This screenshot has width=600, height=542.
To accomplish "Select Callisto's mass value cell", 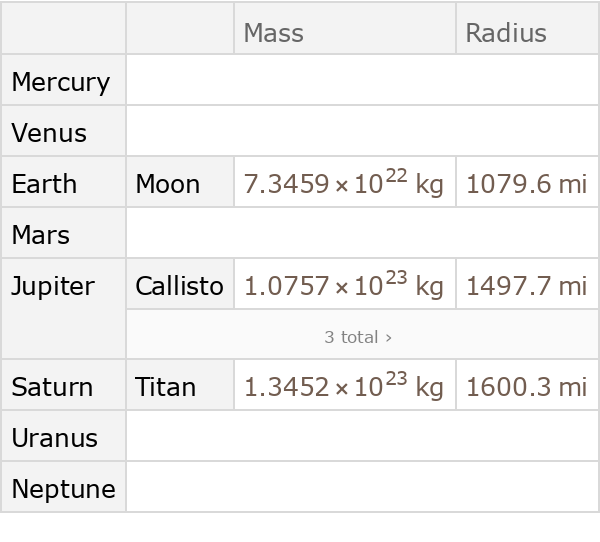I will coord(344,286).
